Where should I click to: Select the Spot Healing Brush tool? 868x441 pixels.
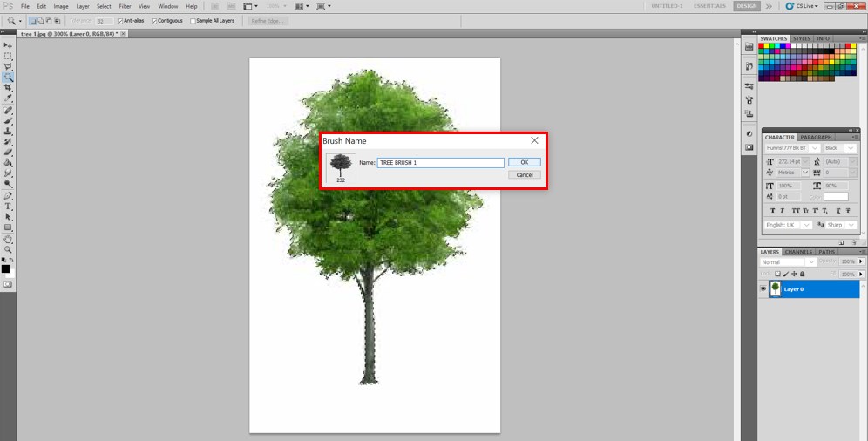click(8, 110)
